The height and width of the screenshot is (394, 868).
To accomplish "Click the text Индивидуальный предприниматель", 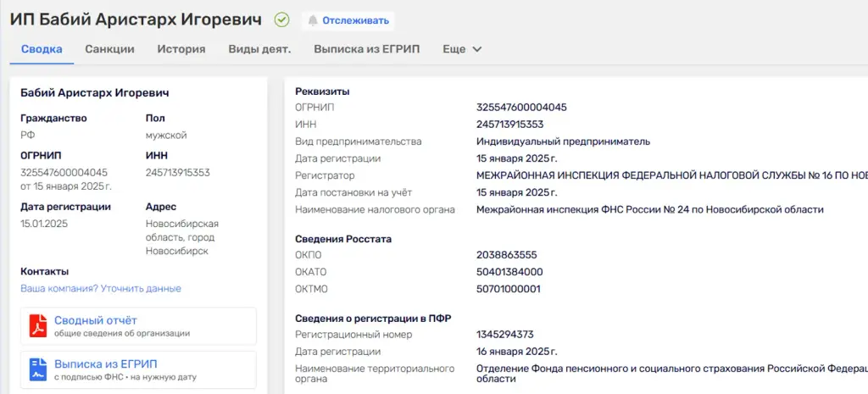I will click(x=563, y=142).
